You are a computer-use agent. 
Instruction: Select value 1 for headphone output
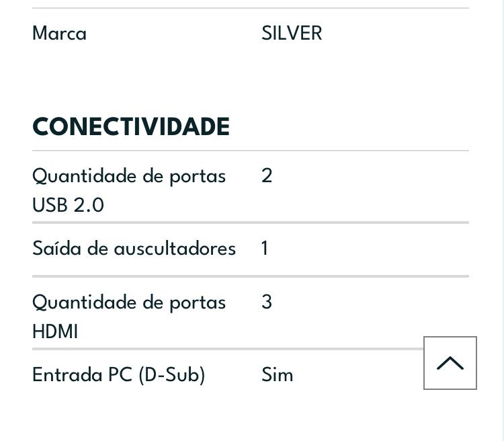[x=265, y=248]
